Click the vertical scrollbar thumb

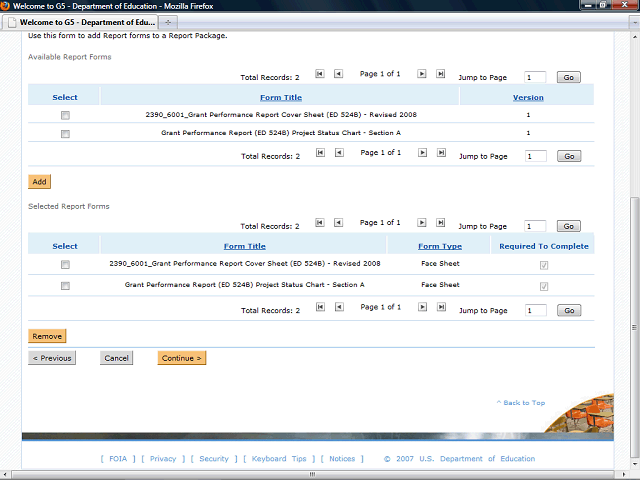pyautogui.click(x=634, y=327)
